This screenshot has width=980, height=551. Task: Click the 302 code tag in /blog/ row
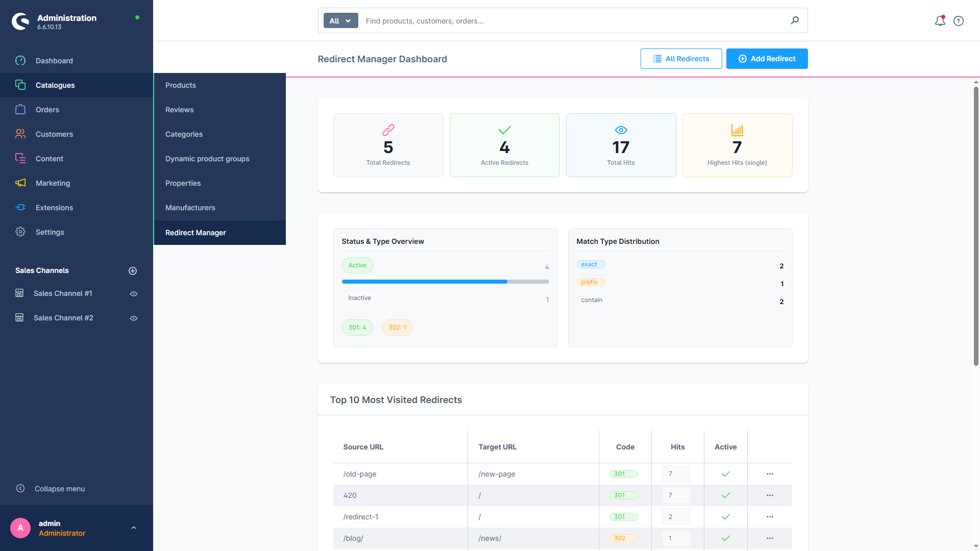(623, 538)
